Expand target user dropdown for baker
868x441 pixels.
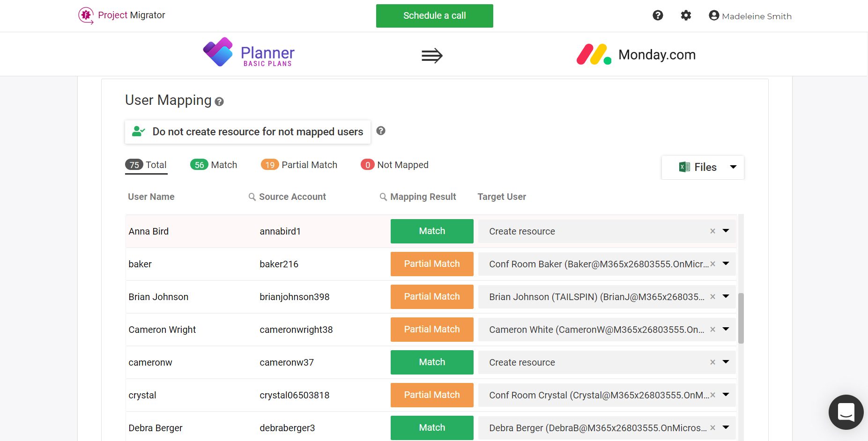click(x=726, y=264)
